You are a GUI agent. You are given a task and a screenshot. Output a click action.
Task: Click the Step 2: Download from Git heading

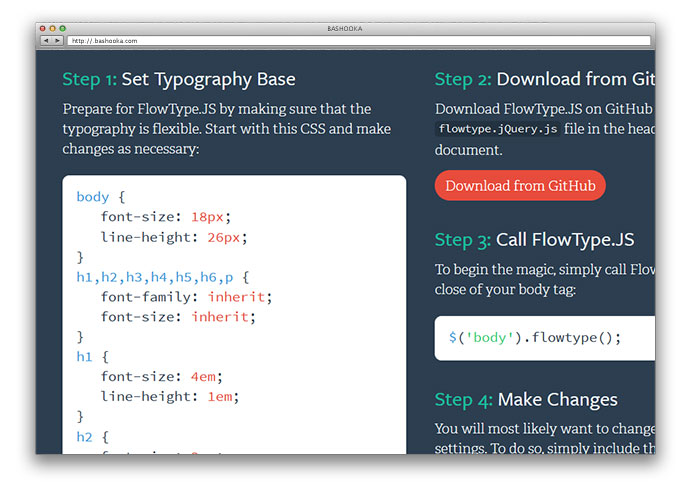click(x=545, y=80)
